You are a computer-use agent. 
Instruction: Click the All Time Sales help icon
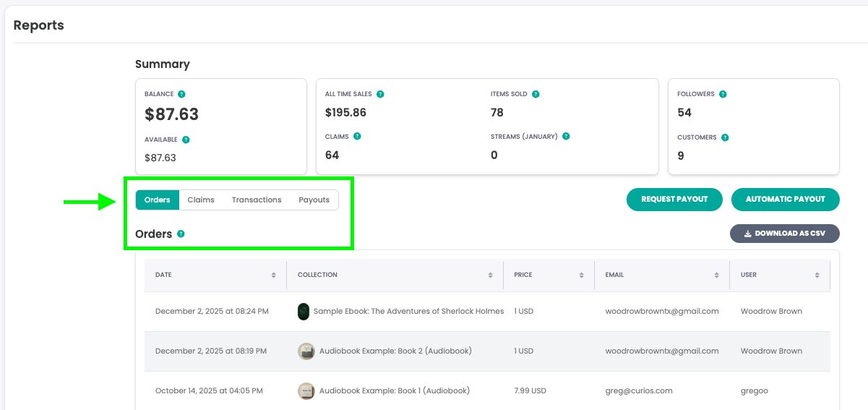(380, 94)
